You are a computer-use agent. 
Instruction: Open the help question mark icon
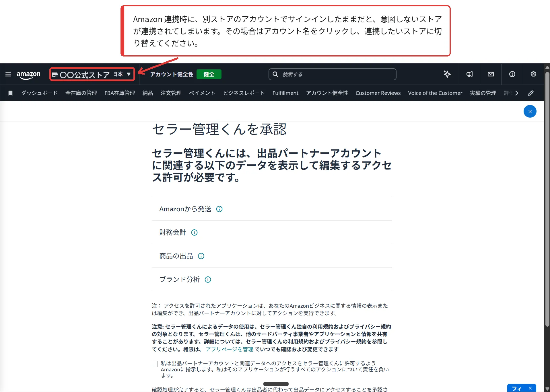coord(512,74)
